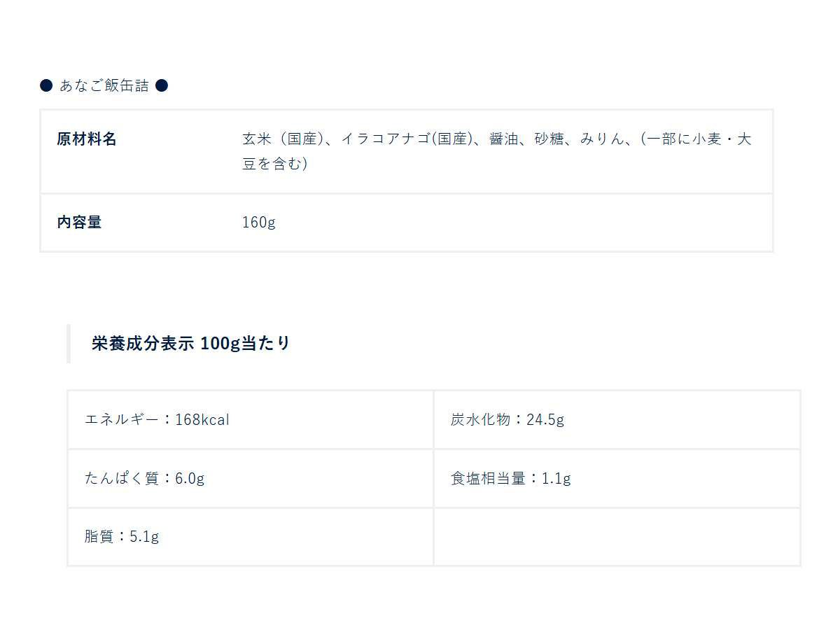The width and height of the screenshot is (840, 630).
Task: Select the 原材料名 row label
Action: point(87,139)
